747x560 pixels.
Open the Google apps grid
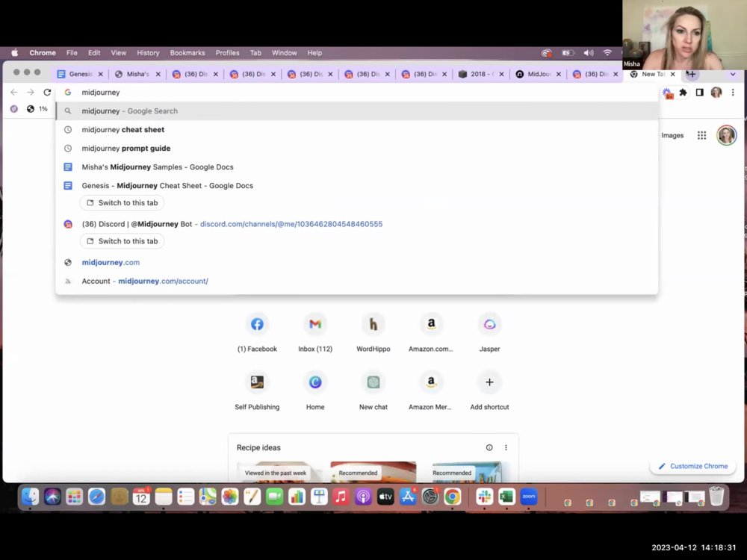tap(701, 136)
